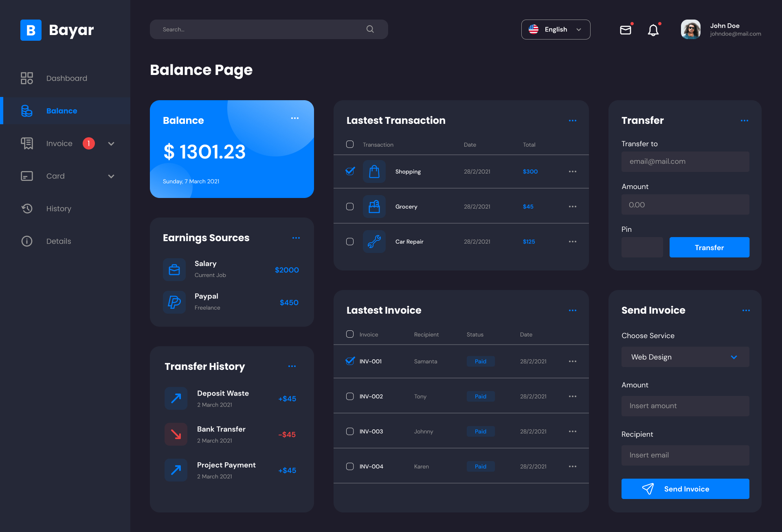Click the Bank Transfer red arrow icon
This screenshot has height=532, width=782.
(176, 434)
